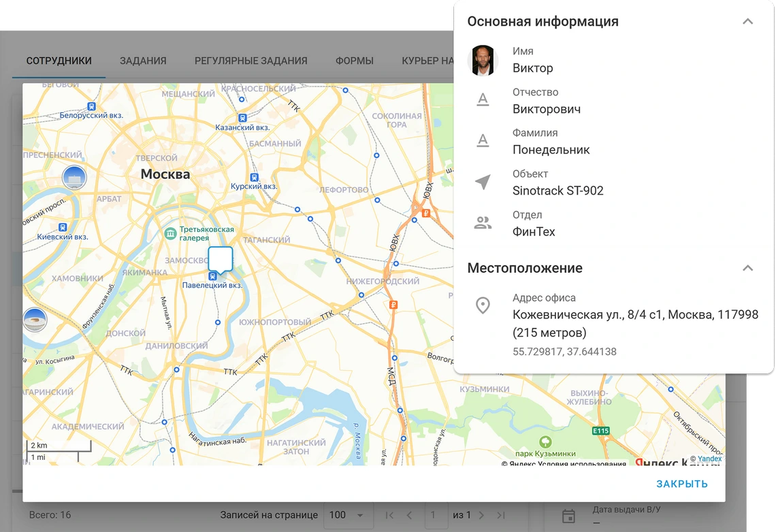Click the metro icon at Белорусский вкз.
This screenshot has height=532, width=776.
pyautogui.click(x=91, y=107)
